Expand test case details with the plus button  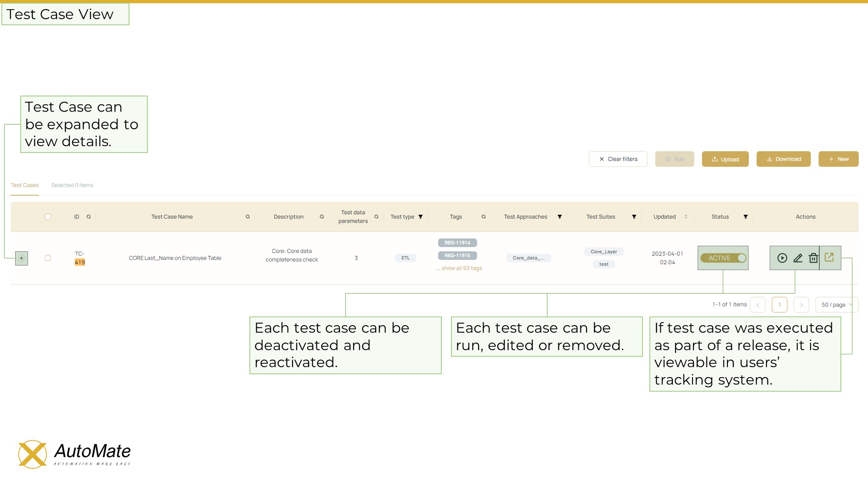click(x=21, y=258)
